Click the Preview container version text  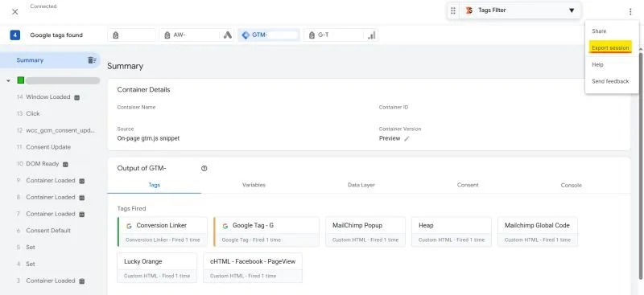(x=390, y=139)
